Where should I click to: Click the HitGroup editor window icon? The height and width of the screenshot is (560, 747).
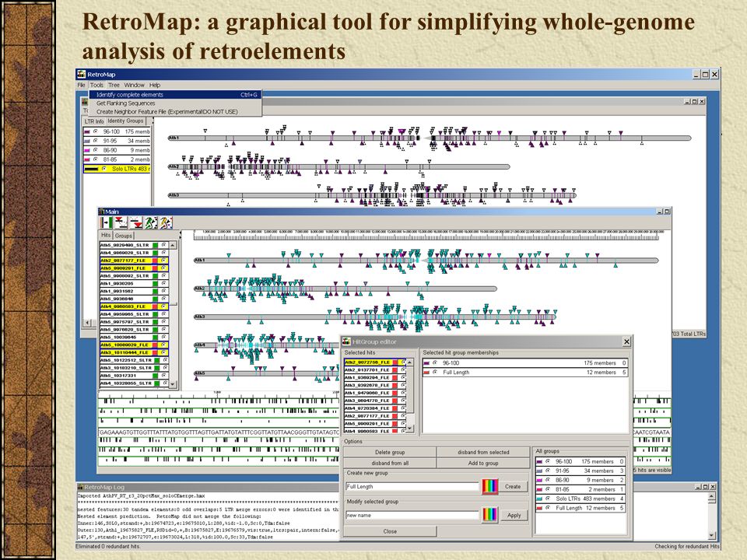[x=346, y=341]
